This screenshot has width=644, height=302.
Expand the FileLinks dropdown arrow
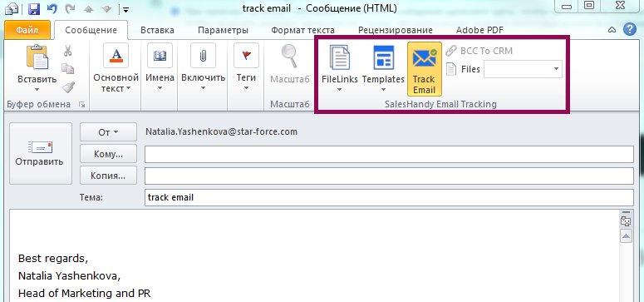pyautogui.click(x=340, y=89)
